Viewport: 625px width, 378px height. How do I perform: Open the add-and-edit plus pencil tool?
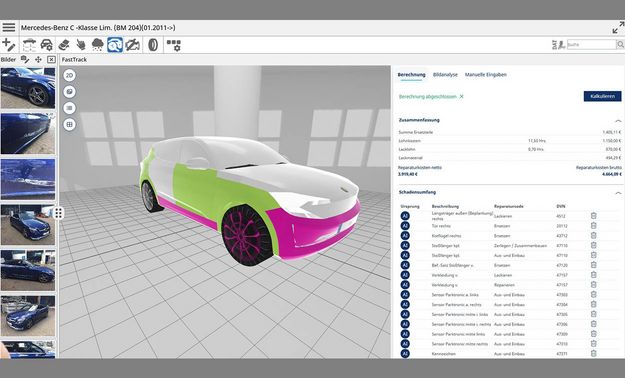pos(9,45)
